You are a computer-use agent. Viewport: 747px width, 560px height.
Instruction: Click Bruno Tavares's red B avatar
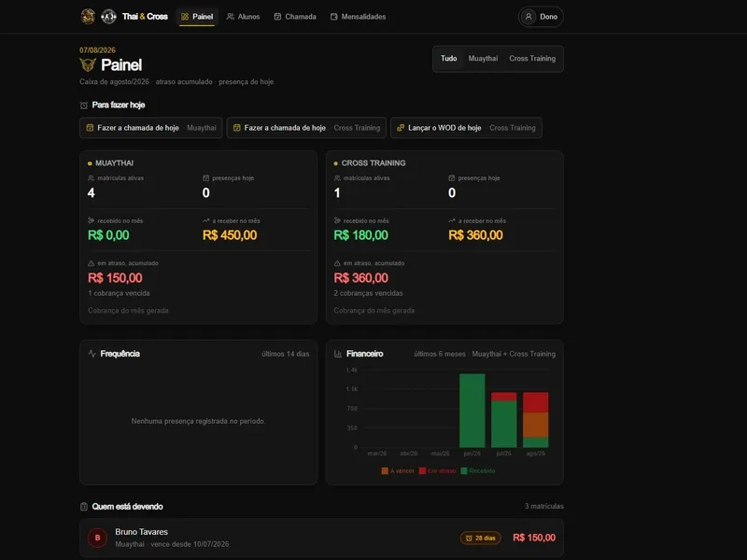pos(98,539)
